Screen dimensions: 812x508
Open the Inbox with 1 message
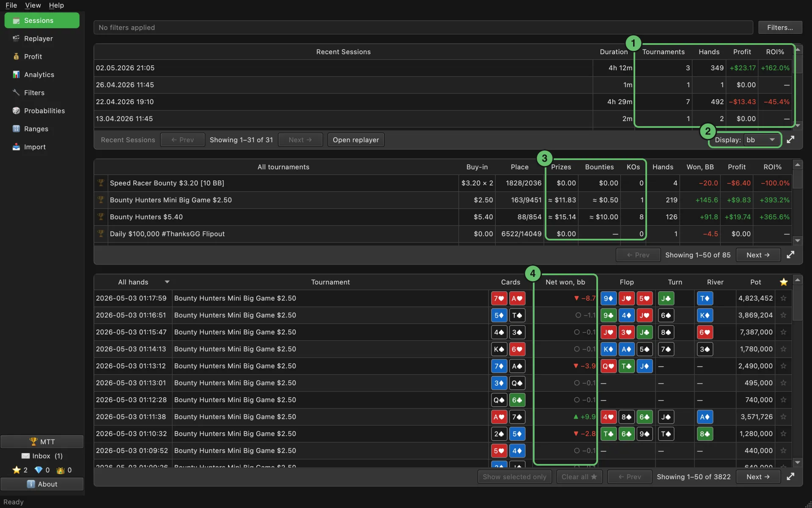pos(42,456)
